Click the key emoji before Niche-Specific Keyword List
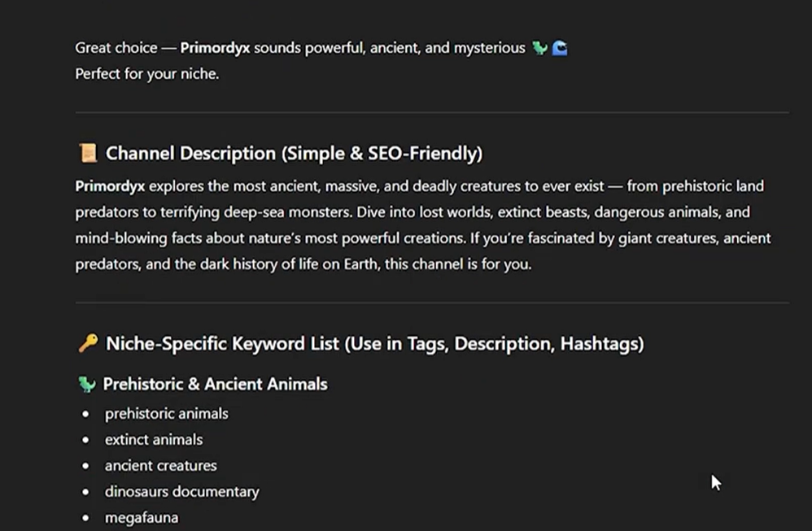This screenshot has width=812, height=531. [x=87, y=344]
